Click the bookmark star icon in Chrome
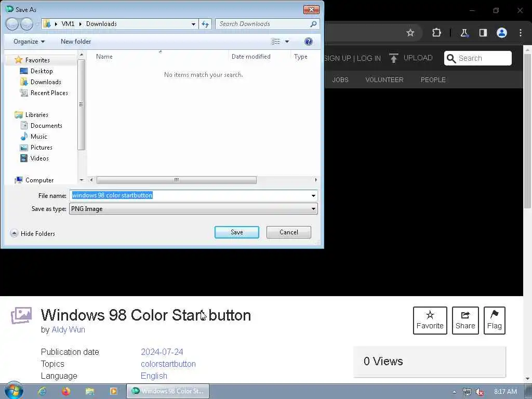532x399 pixels. point(410,33)
